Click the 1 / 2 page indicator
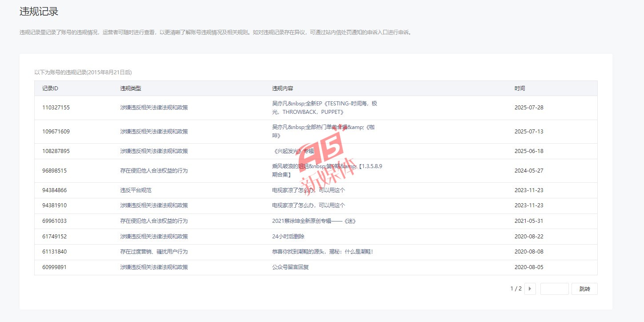 pyautogui.click(x=515, y=289)
